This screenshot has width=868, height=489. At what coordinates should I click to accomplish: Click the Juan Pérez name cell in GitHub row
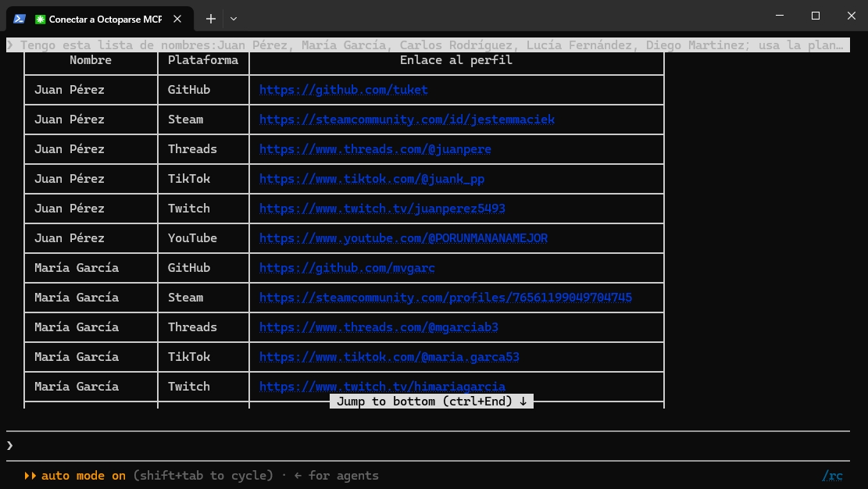point(70,90)
